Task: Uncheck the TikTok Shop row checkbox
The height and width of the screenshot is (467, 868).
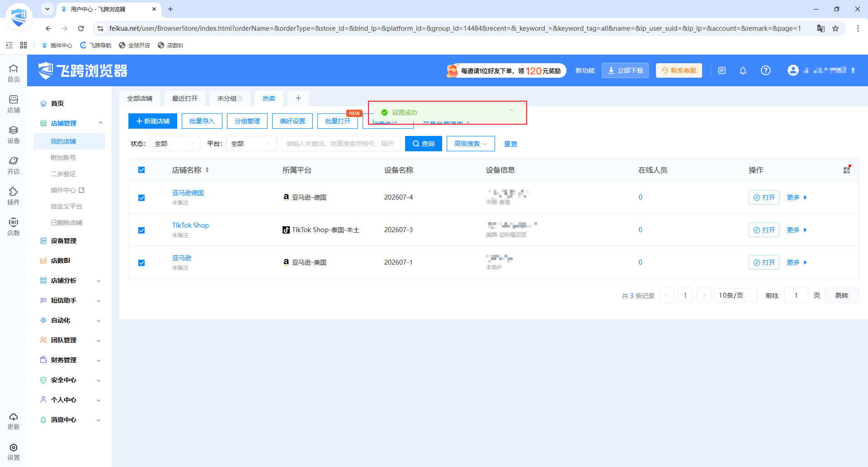Action: (142, 230)
